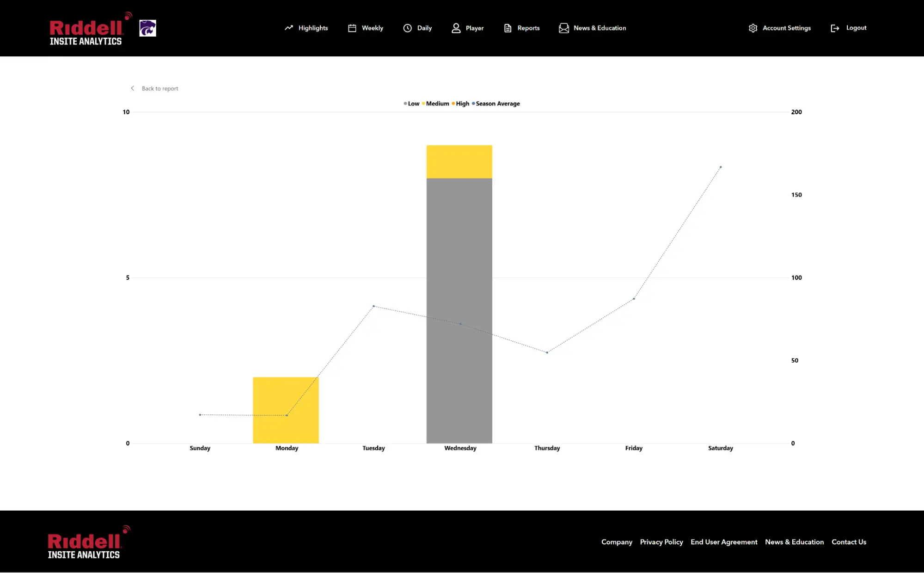
Task: Click the Season Average legend entry
Action: (x=497, y=104)
